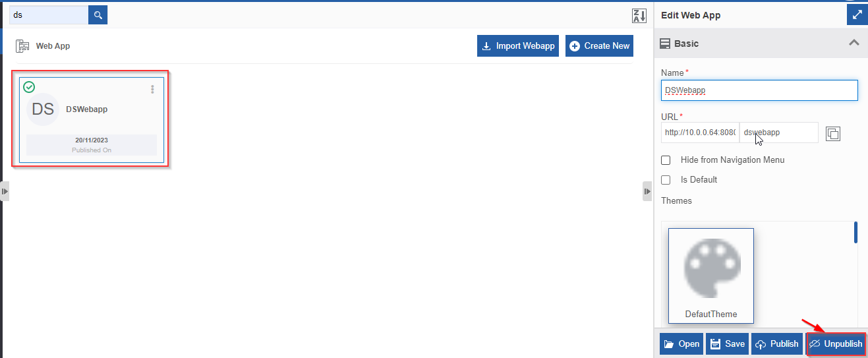Viewport: 868px width, 358px height.
Task: Click the Web App section icon
Action: 22,46
